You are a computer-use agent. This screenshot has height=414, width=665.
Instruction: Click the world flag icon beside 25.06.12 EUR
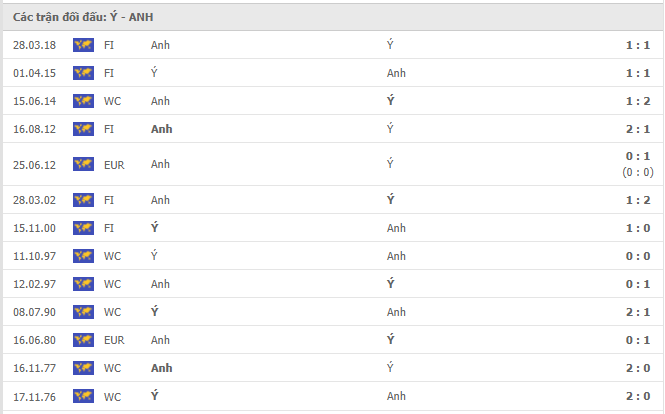click(83, 164)
